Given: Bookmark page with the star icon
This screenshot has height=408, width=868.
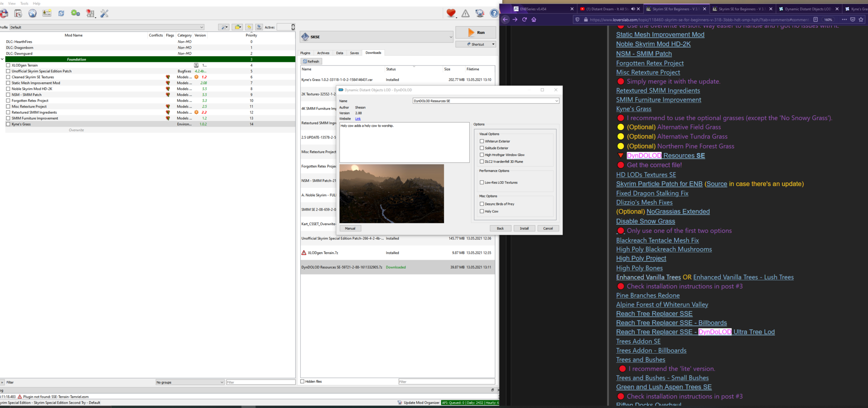Looking at the screenshot, I should 861,19.
